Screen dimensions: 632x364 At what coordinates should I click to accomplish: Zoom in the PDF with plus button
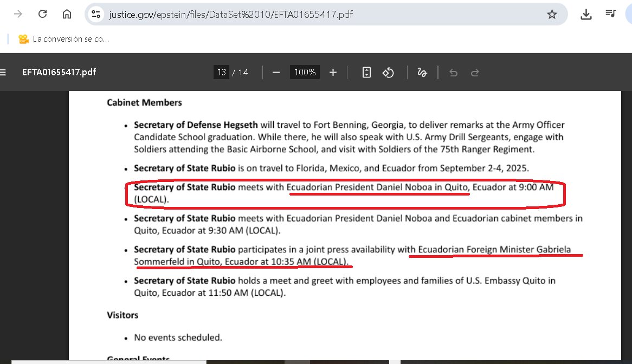click(333, 73)
